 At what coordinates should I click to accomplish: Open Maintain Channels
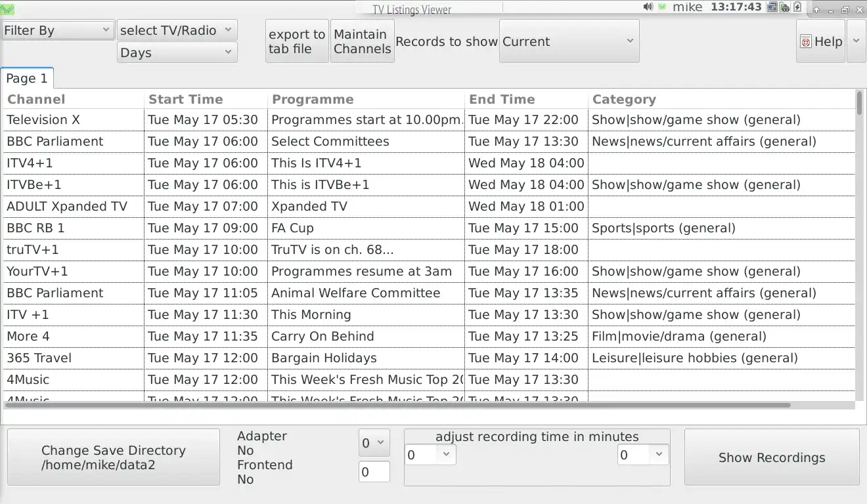pos(362,41)
